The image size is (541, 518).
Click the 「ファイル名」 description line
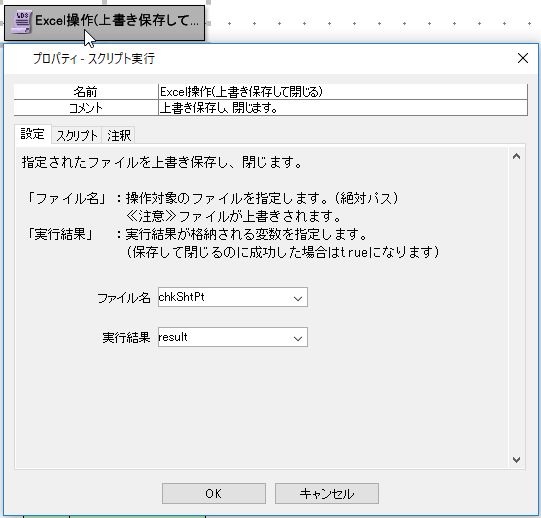(212, 198)
